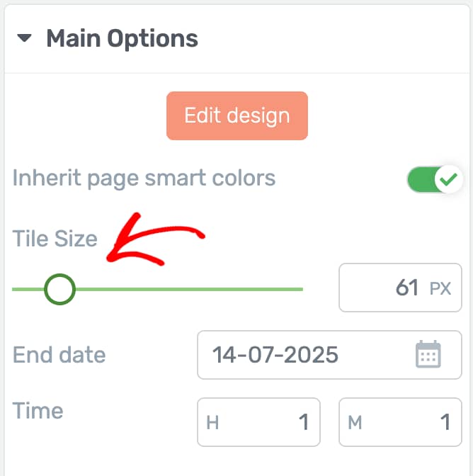Click the Tile Size label

click(55, 239)
